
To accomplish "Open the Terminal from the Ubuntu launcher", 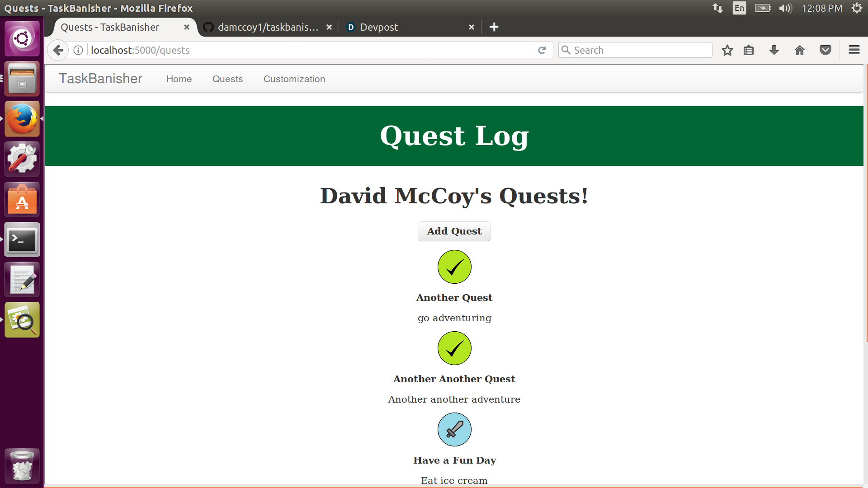I will pos(22,240).
